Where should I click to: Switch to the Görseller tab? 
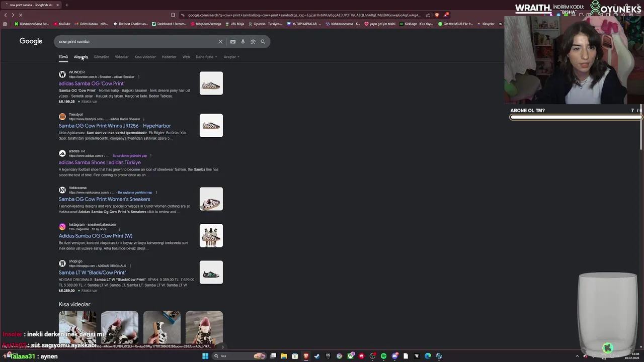(101, 57)
